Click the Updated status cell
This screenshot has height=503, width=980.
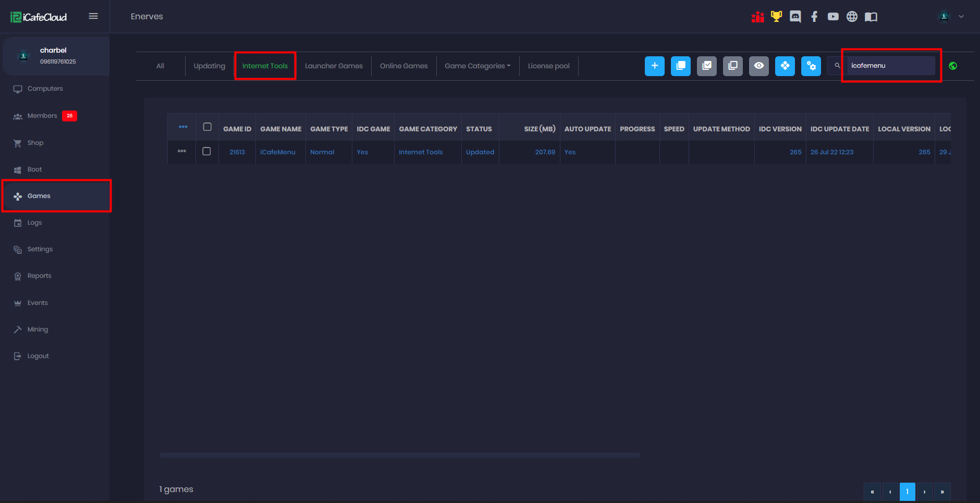[480, 152]
